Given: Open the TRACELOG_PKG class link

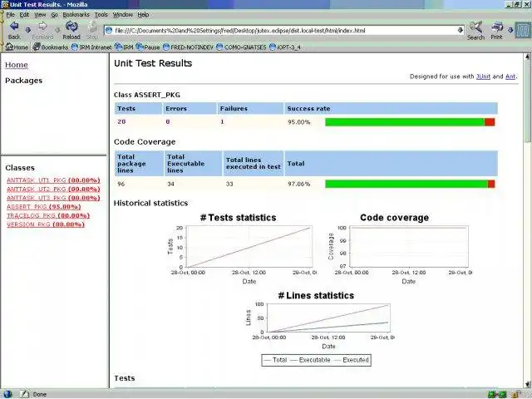Looking at the screenshot, I should click(48, 215).
